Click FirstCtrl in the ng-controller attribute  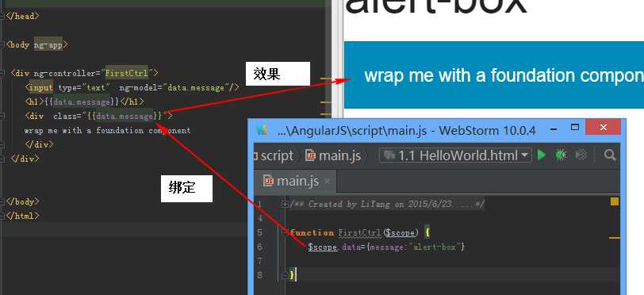[x=126, y=73]
